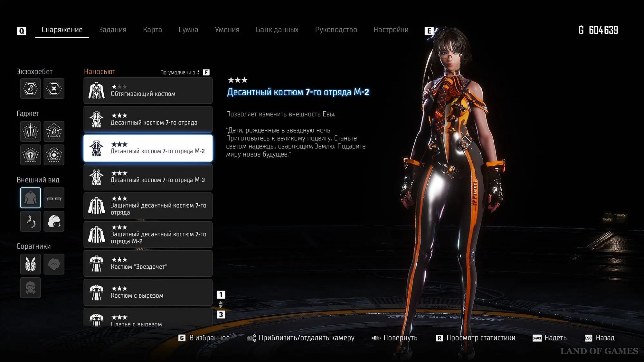
Task: Click the mouse rotate icon next to Повернуть
Action: 376,338
